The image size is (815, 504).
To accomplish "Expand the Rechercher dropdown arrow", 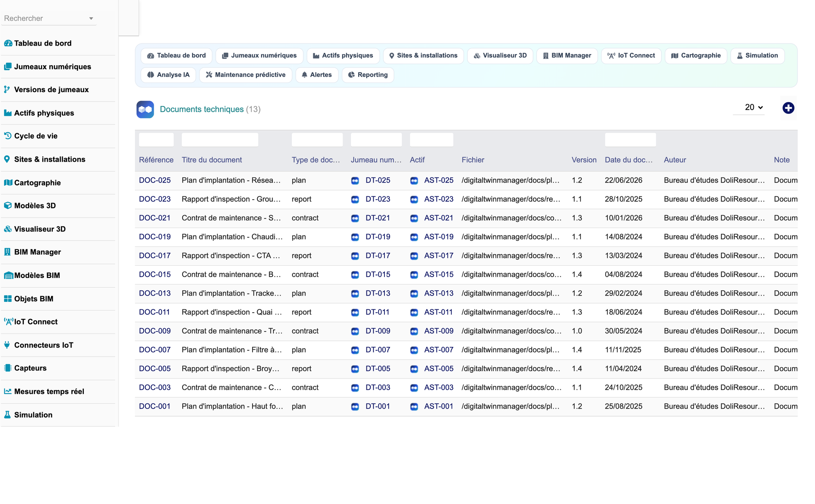I will [x=91, y=18].
